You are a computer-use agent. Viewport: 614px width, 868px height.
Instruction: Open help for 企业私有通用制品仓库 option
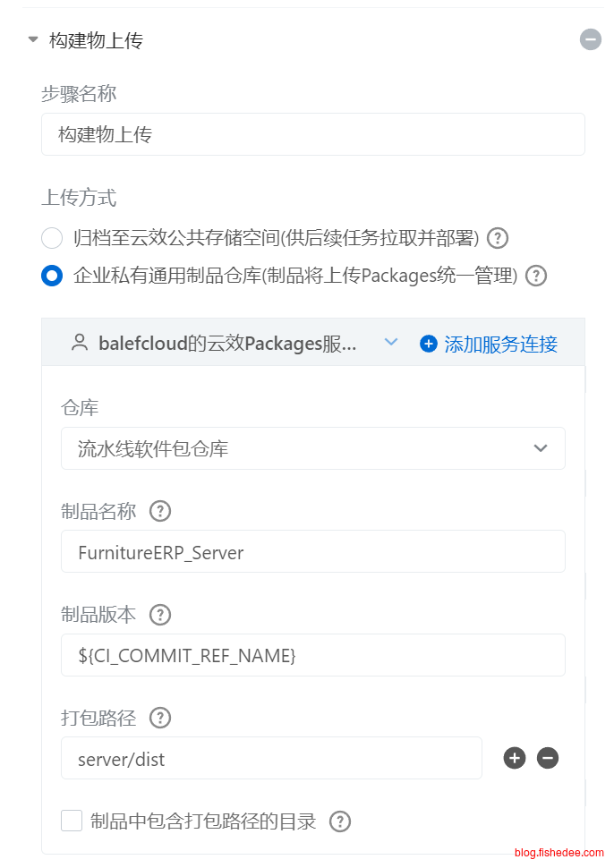click(x=535, y=275)
